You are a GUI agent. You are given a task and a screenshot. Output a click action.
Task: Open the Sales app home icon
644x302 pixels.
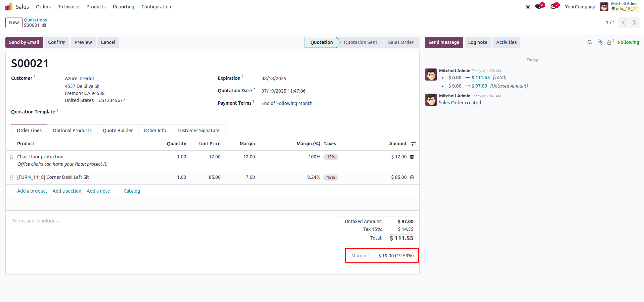point(9,7)
